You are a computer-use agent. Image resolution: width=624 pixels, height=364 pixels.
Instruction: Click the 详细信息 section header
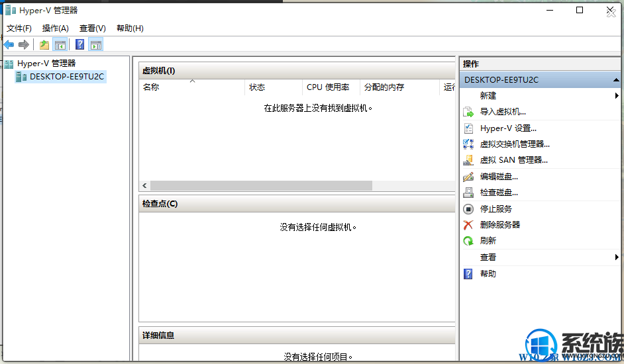(x=297, y=336)
